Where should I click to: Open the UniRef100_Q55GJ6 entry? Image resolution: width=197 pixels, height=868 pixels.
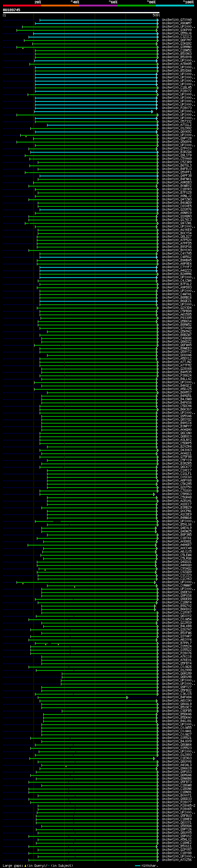177,33
